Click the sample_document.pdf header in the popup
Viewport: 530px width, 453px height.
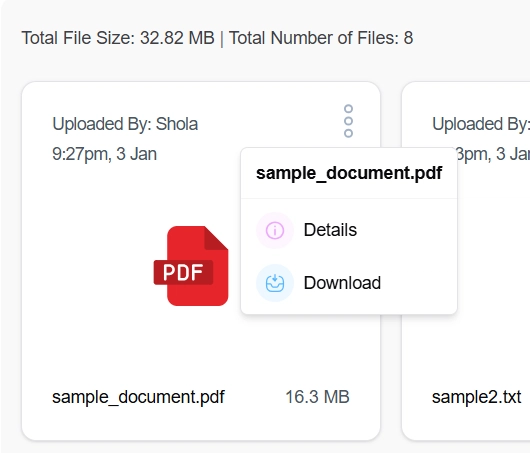pyautogui.click(x=349, y=173)
